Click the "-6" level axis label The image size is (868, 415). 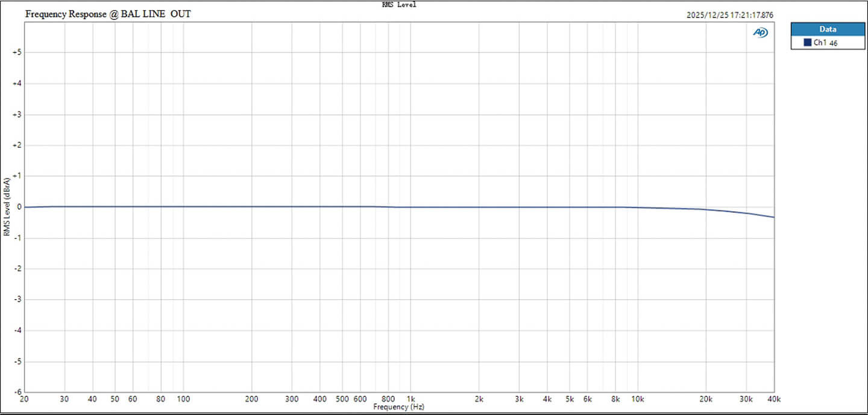pyautogui.click(x=18, y=391)
